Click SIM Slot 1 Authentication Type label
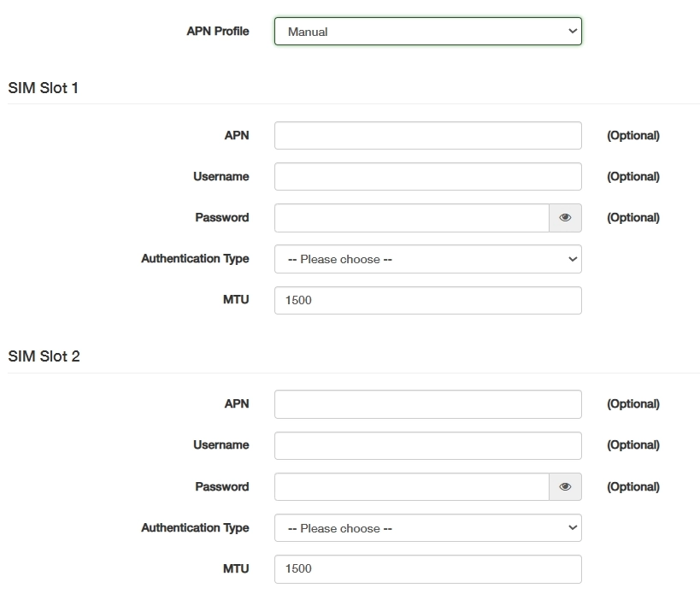The width and height of the screenshot is (700, 594). (x=195, y=258)
